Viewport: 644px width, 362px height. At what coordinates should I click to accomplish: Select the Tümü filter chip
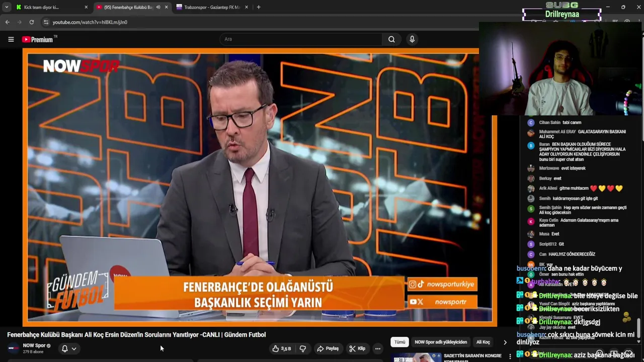pos(399,342)
